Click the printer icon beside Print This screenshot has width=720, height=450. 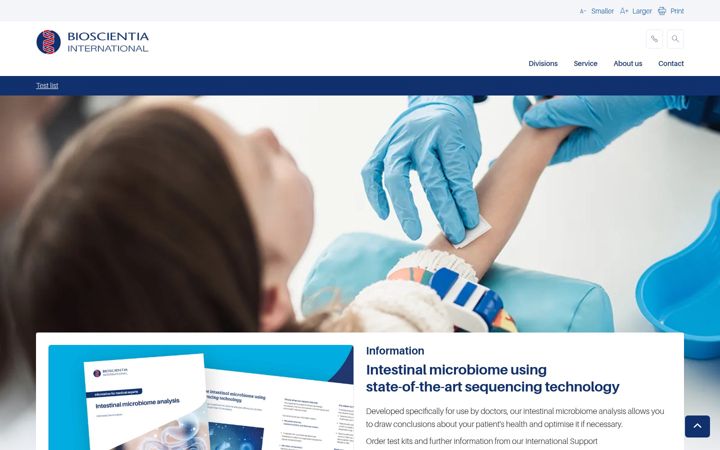click(662, 11)
